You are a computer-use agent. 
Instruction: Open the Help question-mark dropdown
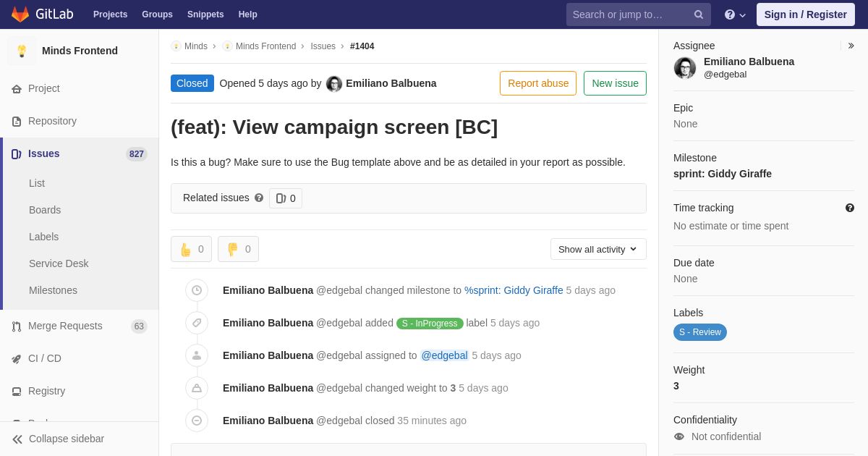(735, 14)
